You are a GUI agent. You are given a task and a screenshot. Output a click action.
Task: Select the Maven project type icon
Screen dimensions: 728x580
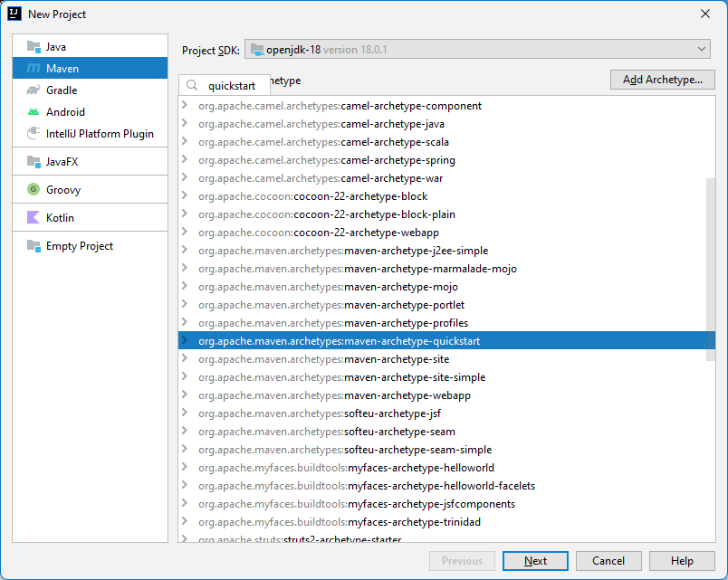click(x=31, y=67)
